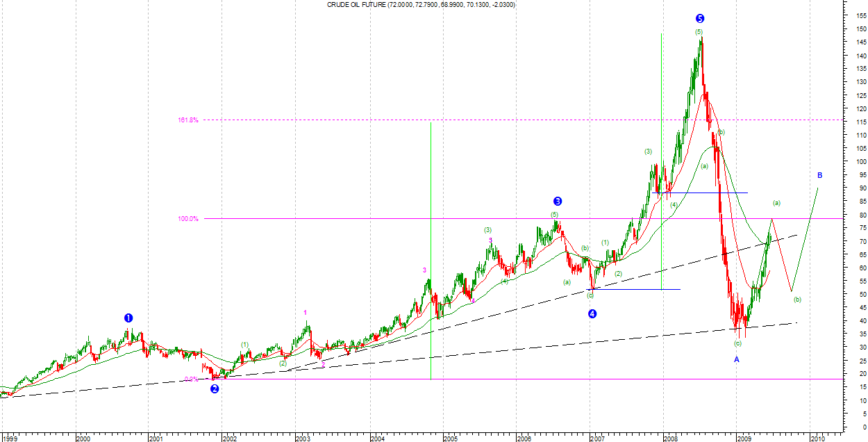This screenshot has height=442, width=868.
Task: Select the 2010 label on the time axis
Action: 817,439
